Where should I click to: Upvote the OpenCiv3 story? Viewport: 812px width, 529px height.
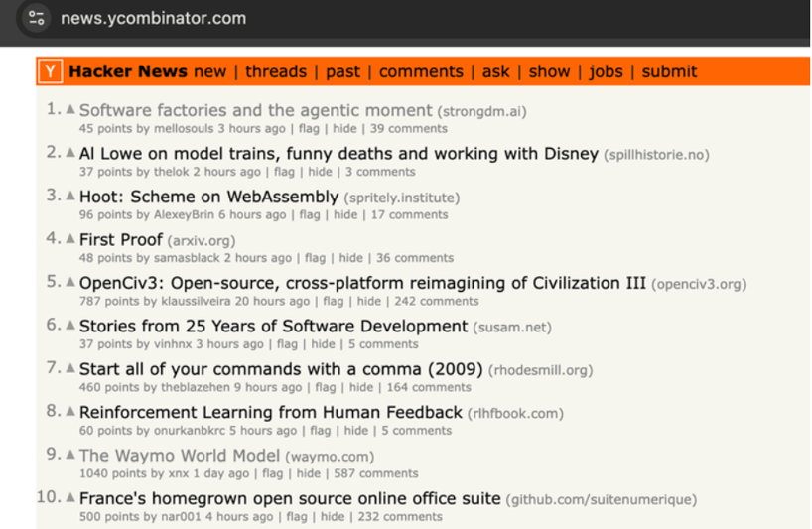click(70, 282)
